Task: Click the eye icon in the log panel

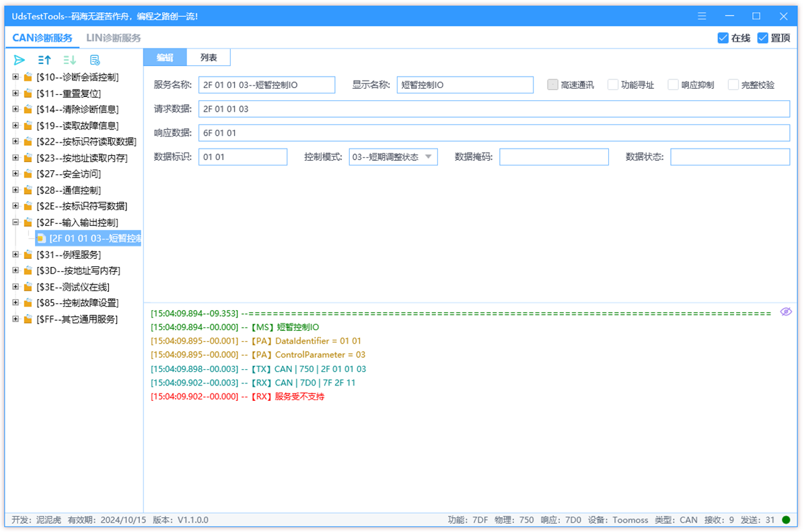Action: (786, 311)
